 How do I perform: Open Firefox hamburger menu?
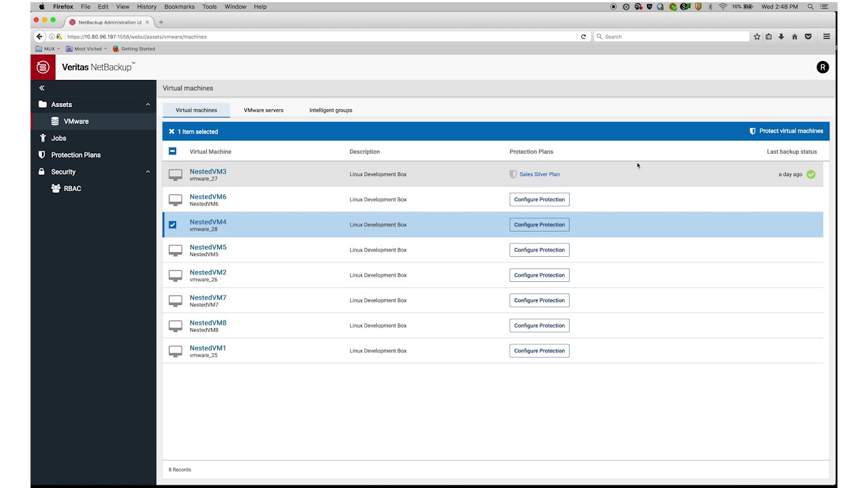(827, 37)
